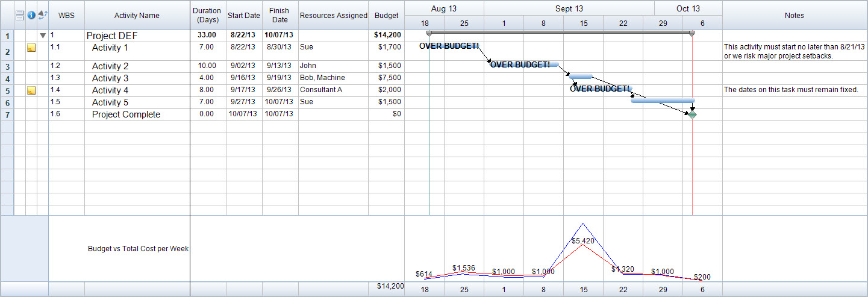This screenshot has width=868, height=297.
Task: Click the Budget column header
Action: tap(386, 16)
